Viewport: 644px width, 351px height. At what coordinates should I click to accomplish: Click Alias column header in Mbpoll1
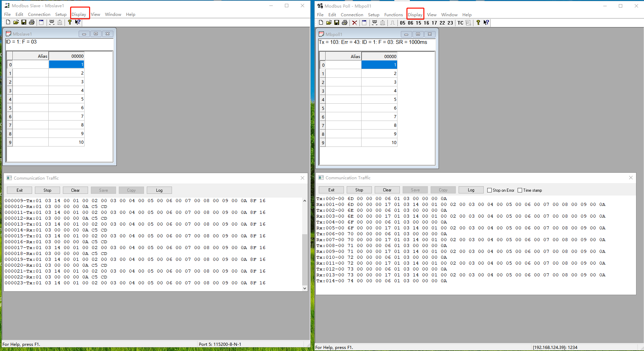click(x=344, y=56)
